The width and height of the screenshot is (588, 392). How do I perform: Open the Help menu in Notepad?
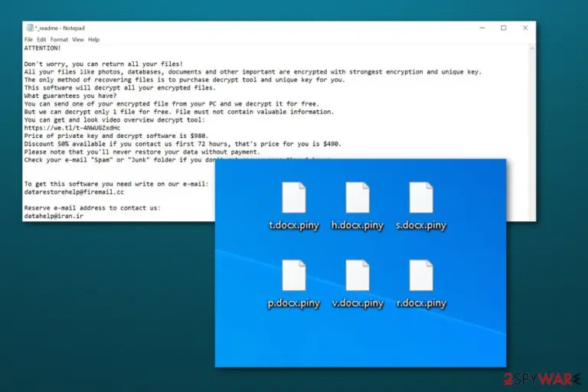[93, 39]
